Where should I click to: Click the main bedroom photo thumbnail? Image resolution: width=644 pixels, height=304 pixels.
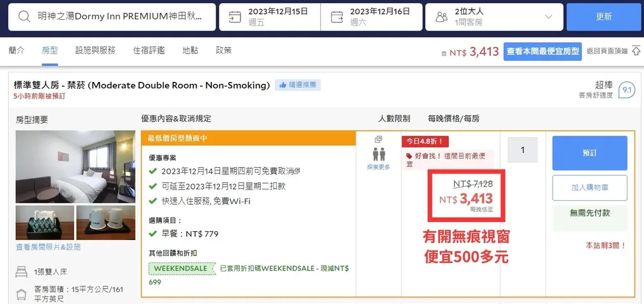tap(75, 166)
